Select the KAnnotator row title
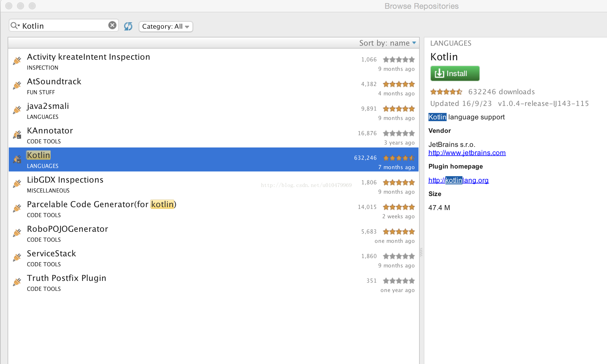607x364 pixels. 50,131
